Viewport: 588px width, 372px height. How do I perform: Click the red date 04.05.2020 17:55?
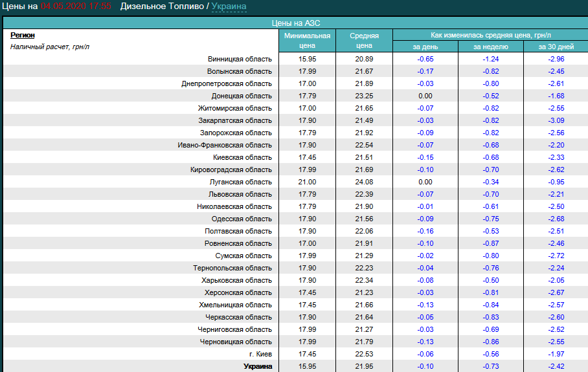tap(76, 6)
